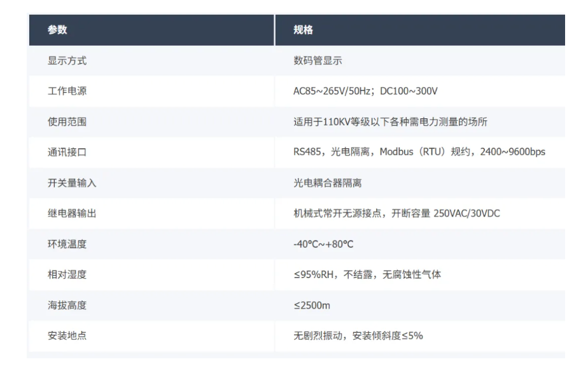Click the ≤2500m altitude value
588x392 pixels.
pos(312,305)
